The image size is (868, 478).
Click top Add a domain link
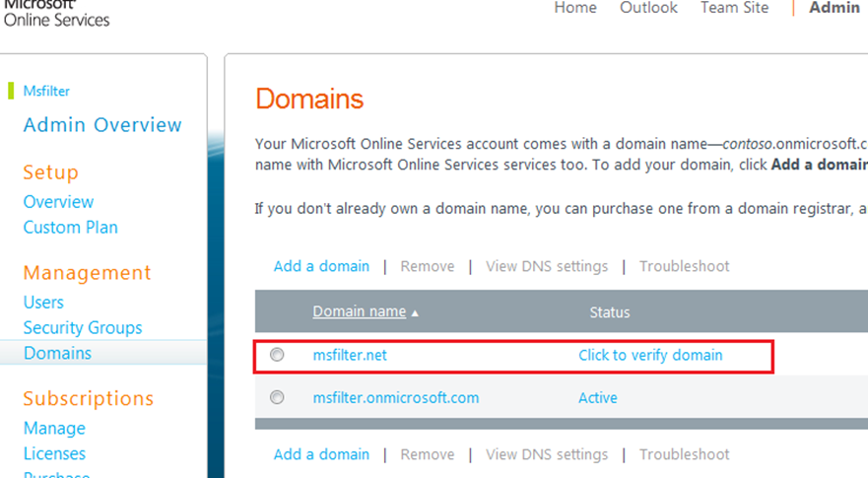click(321, 266)
